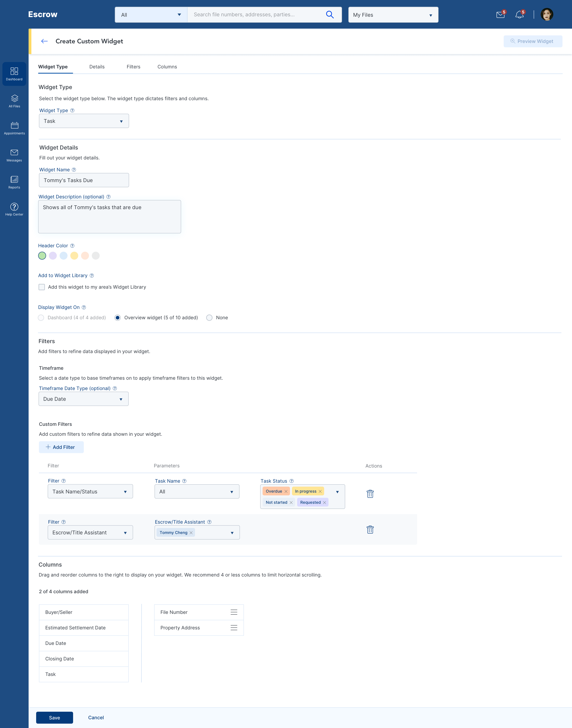Image resolution: width=572 pixels, height=728 pixels.
Task: Switch to the Filters tab
Action: 133,67
